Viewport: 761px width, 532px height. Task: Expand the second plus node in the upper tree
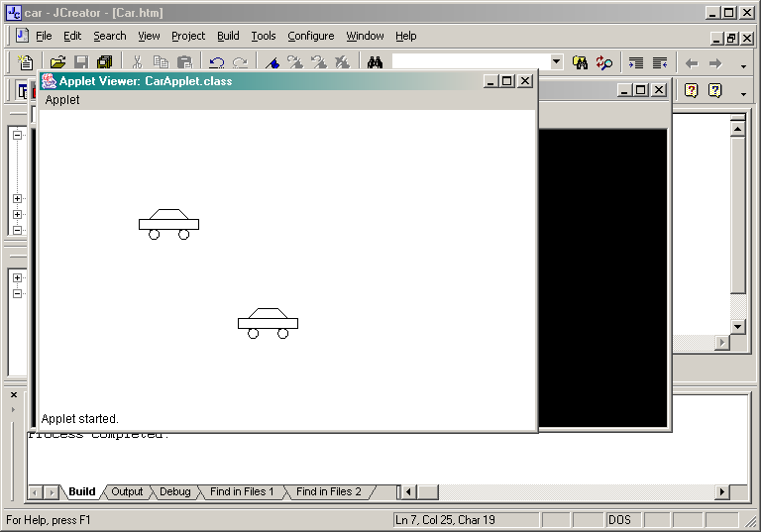click(x=17, y=214)
